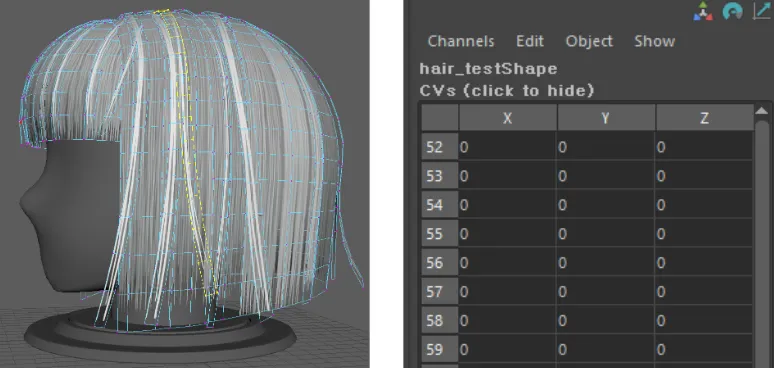
Task: Click the Y column header
Action: tap(606, 118)
